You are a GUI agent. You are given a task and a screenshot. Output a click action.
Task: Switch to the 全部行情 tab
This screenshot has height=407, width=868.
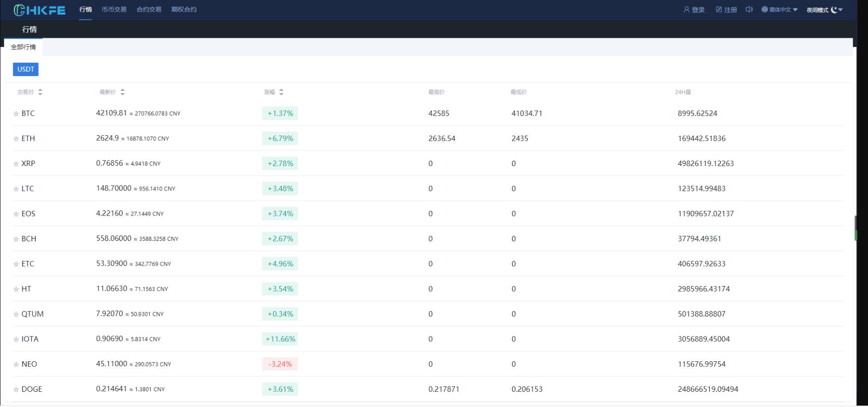click(24, 47)
